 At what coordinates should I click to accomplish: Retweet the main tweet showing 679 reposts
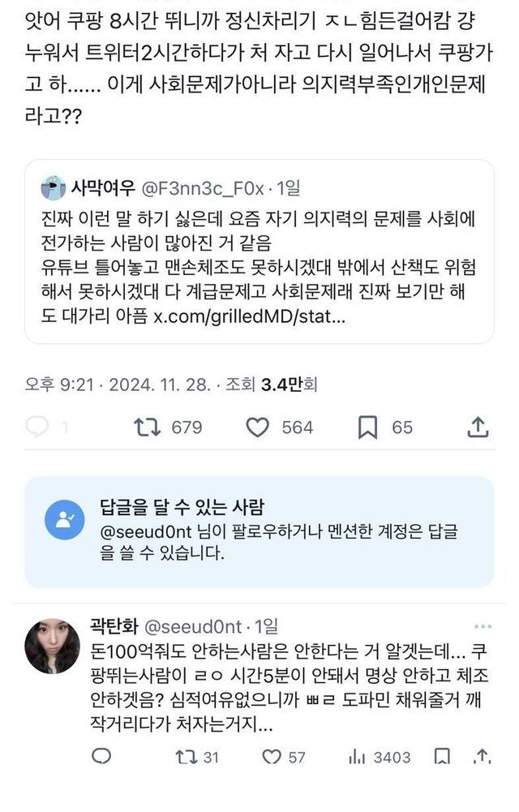tap(148, 427)
